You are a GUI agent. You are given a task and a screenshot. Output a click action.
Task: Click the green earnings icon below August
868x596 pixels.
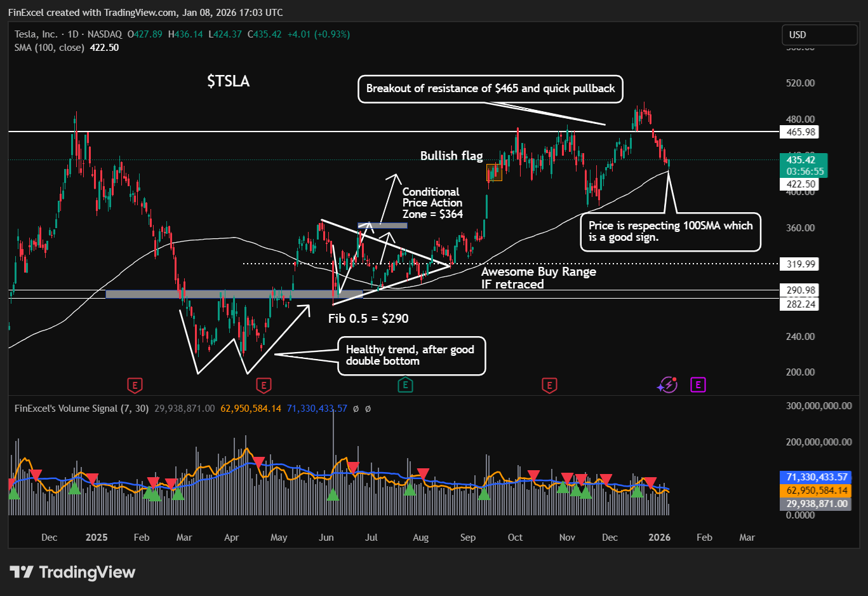(405, 385)
